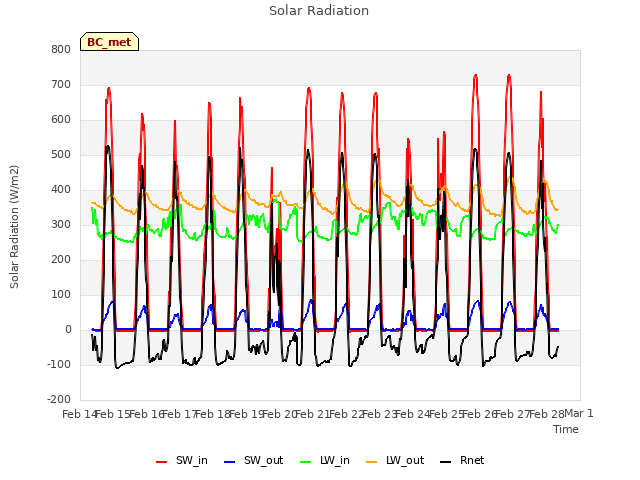640x480 pixels.
Task: Click the blue SW_out legend swatch
Action: pos(230,462)
